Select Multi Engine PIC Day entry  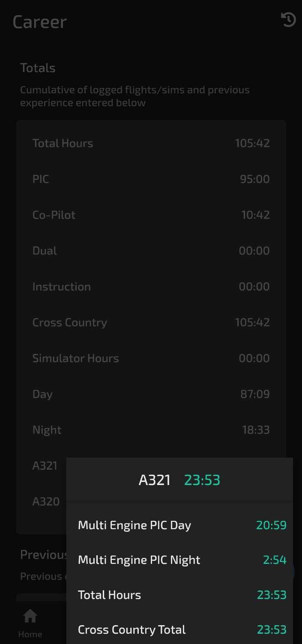pyautogui.click(x=182, y=525)
